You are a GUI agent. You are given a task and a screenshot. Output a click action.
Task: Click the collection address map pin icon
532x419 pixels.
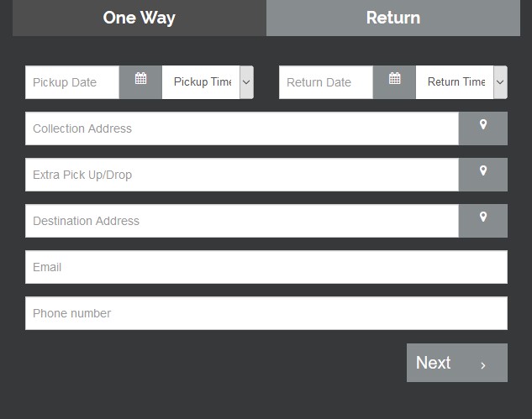click(x=483, y=124)
